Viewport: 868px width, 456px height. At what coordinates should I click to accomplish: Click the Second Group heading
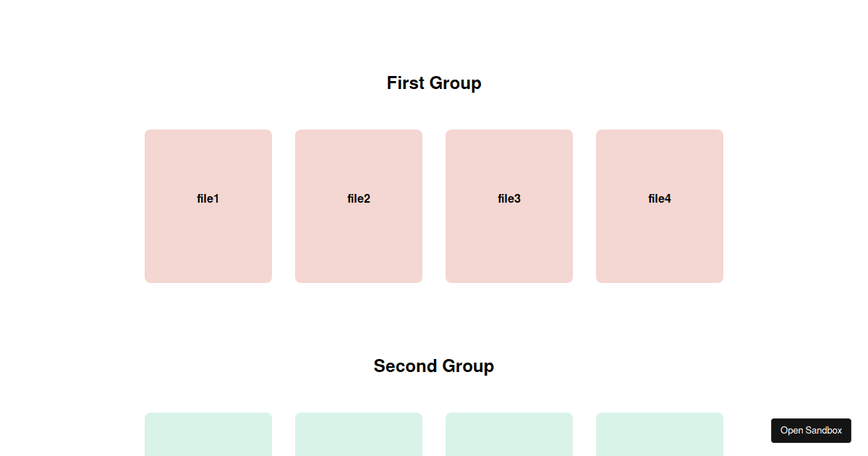[434, 366]
